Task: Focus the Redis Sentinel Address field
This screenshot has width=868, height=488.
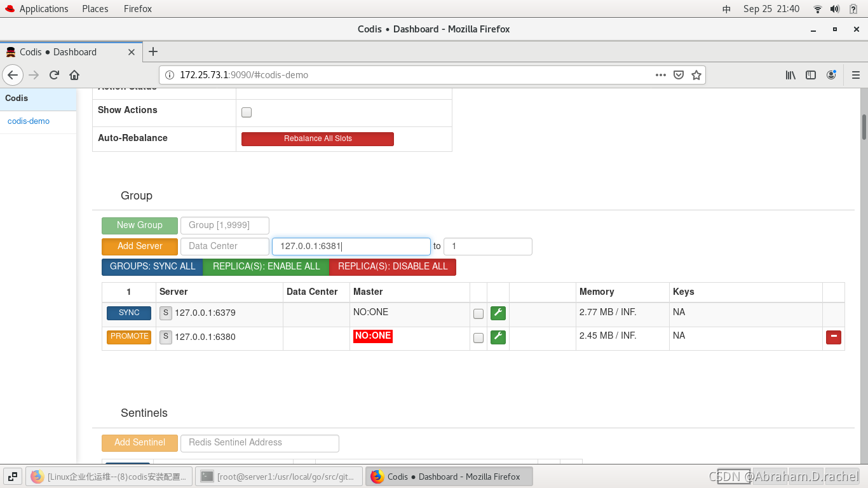Action: coord(260,442)
